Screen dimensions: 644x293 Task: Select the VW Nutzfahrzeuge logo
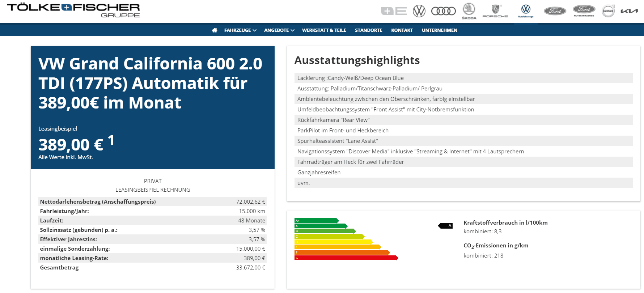tap(526, 11)
